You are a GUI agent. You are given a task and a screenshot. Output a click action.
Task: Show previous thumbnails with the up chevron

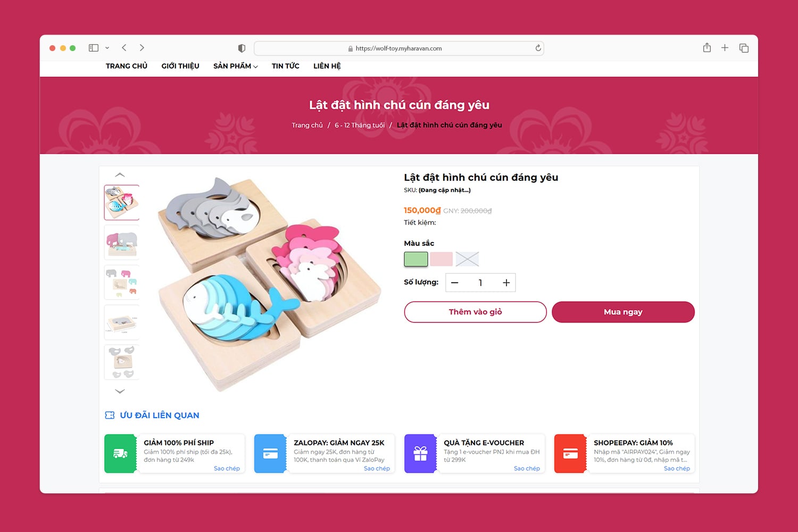[120, 175]
